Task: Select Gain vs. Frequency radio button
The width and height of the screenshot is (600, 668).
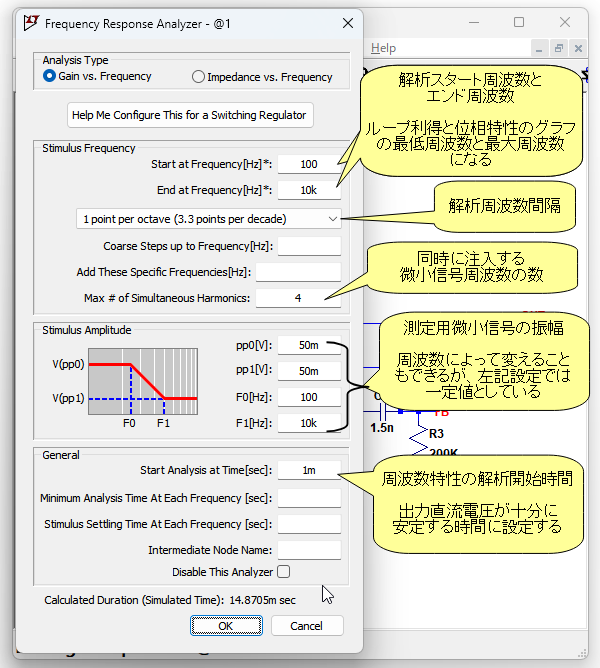Action: 50,77
